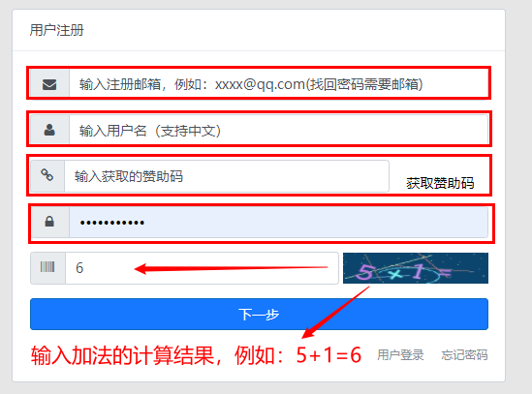
Task: Click the user silhouette icon
Action: coord(49,130)
